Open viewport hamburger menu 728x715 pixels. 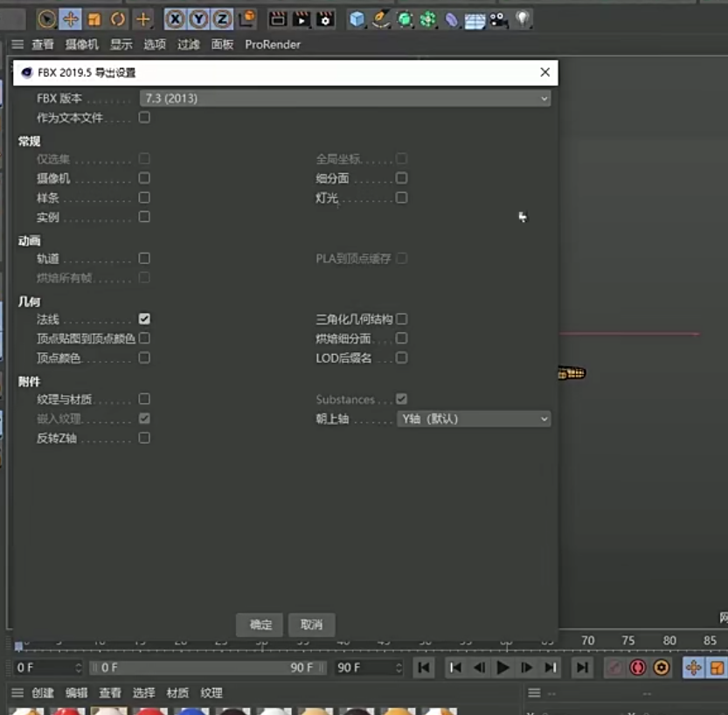pyautogui.click(x=17, y=45)
